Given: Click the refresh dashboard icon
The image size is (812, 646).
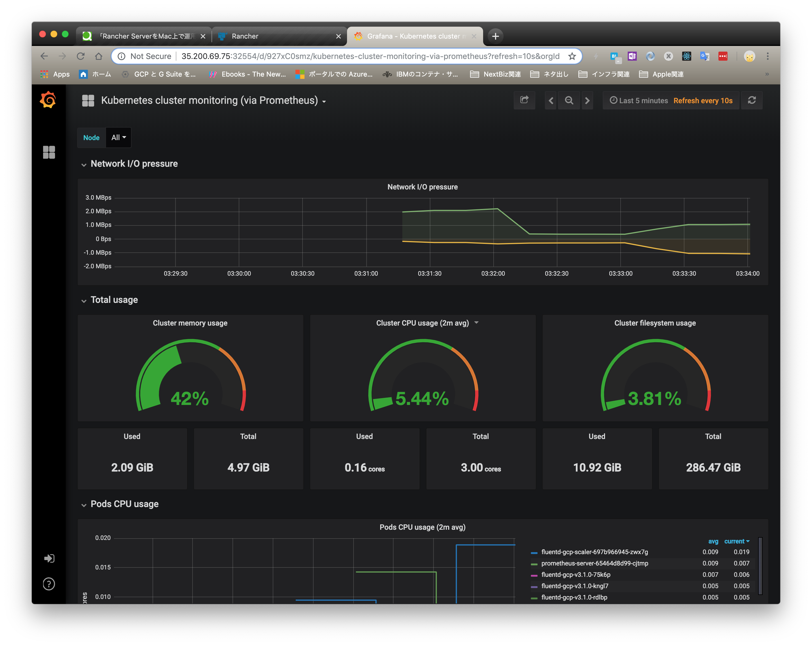Looking at the screenshot, I should pyautogui.click(x=752, y=100).
